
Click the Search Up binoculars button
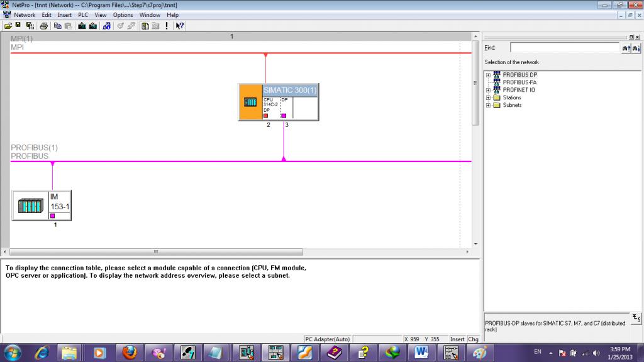pos(626,48)
